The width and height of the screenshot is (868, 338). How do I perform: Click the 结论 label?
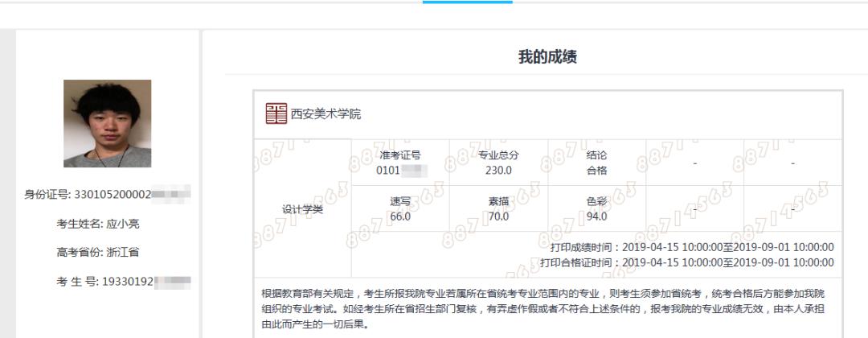(596, 155)
